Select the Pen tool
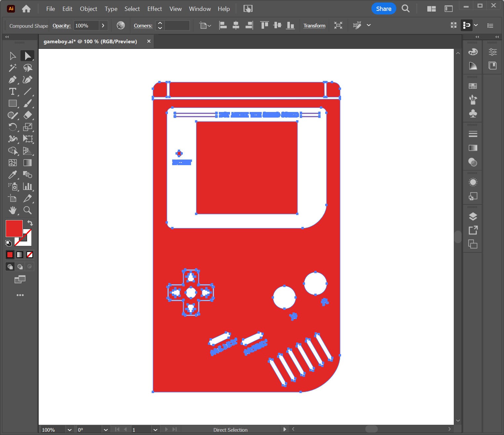Viewport: 504px width, 435px height. click(13, 80)
